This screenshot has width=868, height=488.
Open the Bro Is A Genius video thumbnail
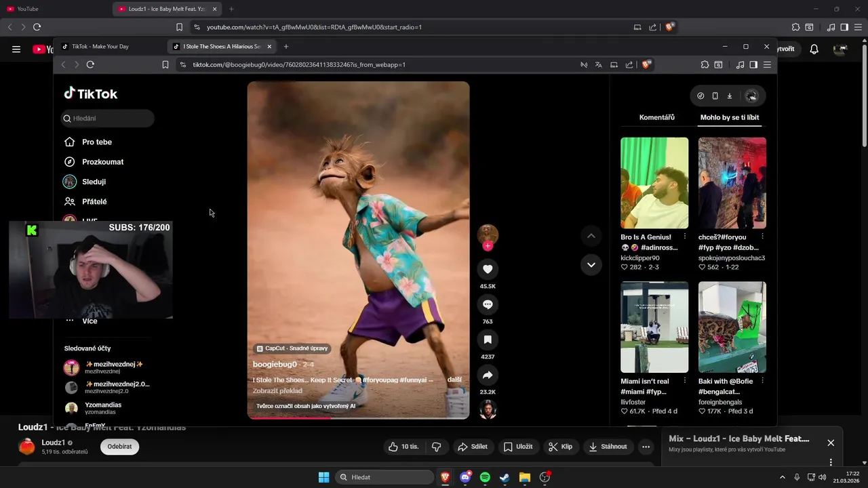coord(654,183)
